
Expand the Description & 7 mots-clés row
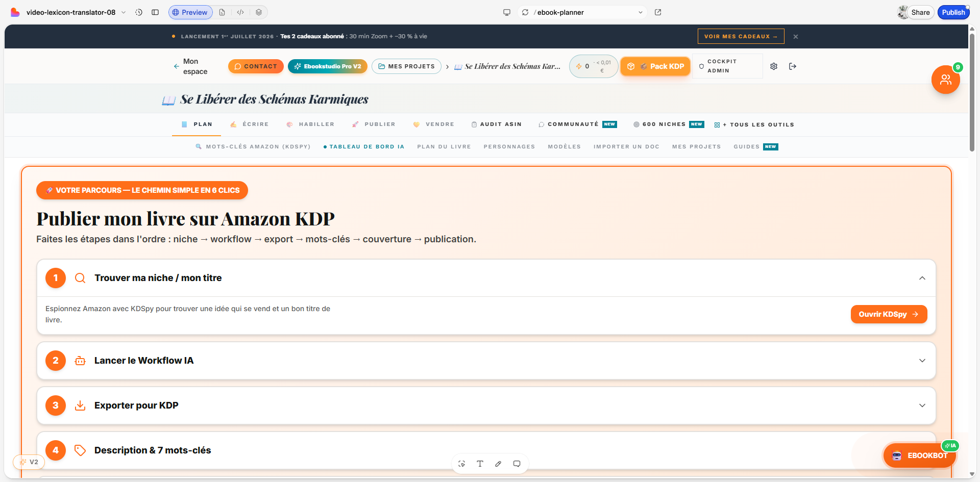click(x=486, y=450)
